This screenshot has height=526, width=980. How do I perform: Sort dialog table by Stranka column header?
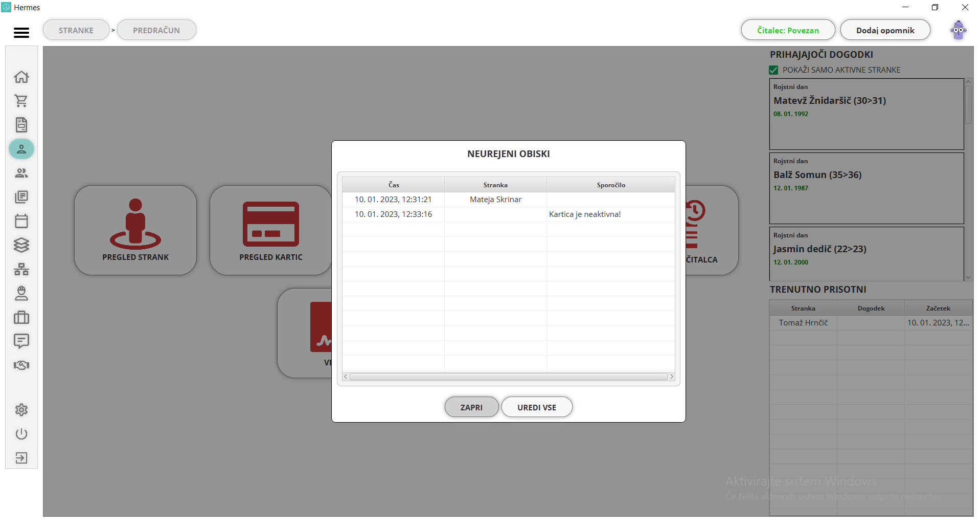(x=495, y=185)
